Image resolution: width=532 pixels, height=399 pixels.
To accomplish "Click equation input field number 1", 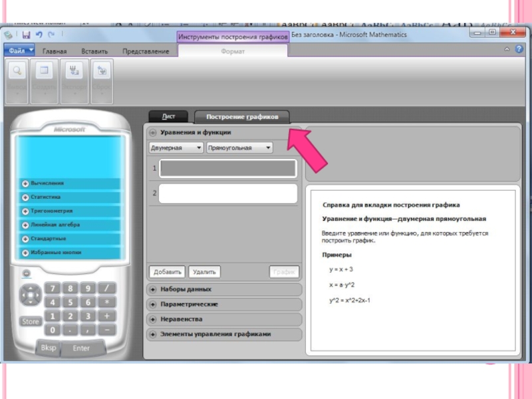I will (x=228, y=168).
